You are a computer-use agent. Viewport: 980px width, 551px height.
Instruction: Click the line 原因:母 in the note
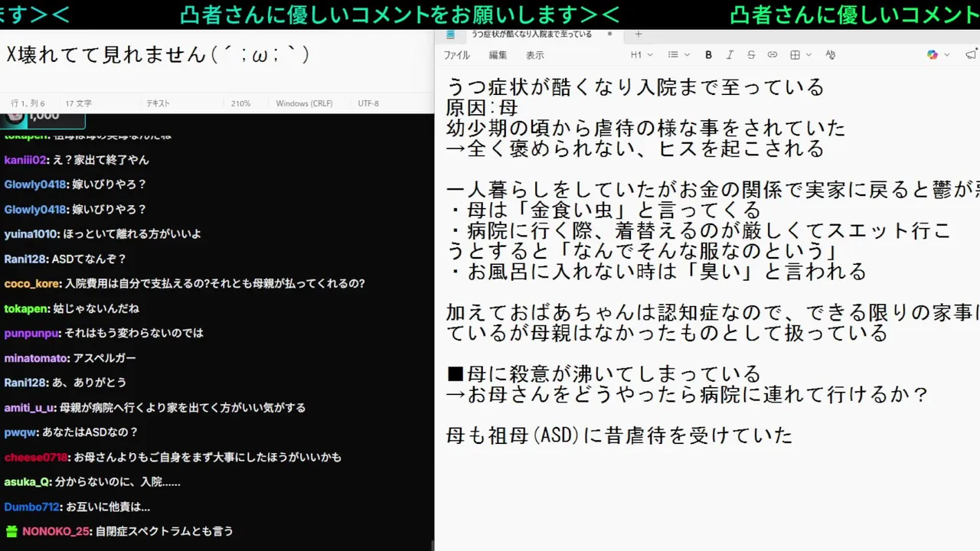[482, 107]
